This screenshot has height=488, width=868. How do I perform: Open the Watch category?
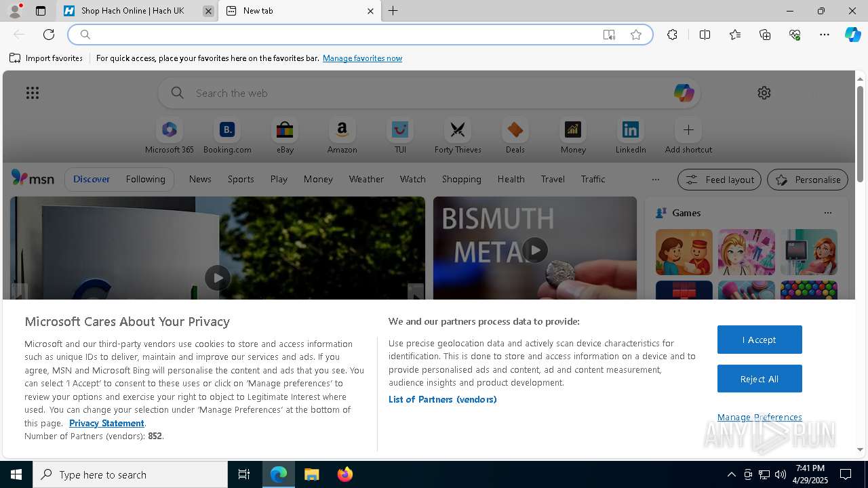pyautogui.click(x=413, y=179)
